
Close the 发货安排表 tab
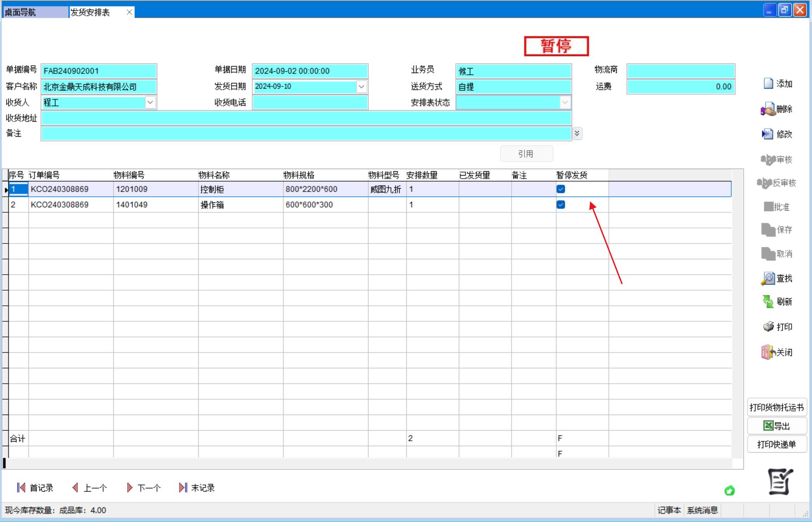point(129,12)
